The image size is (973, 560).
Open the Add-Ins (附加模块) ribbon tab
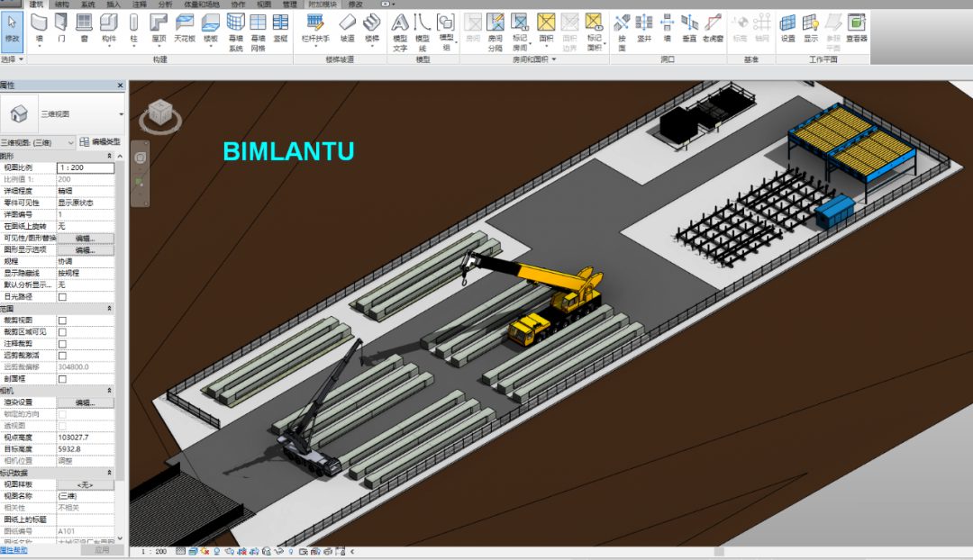323,5
